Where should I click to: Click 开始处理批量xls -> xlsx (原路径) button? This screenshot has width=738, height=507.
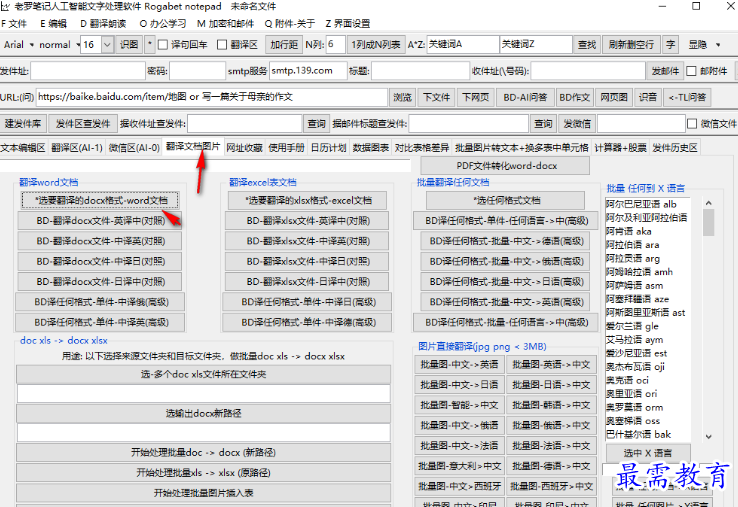[203, 473]
